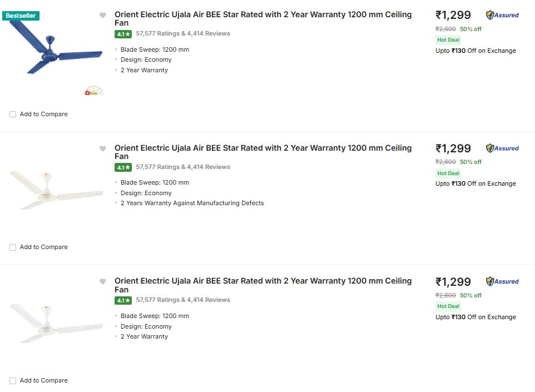
Task: Click the Assured badge on the third listing
Action: [502, 281]
